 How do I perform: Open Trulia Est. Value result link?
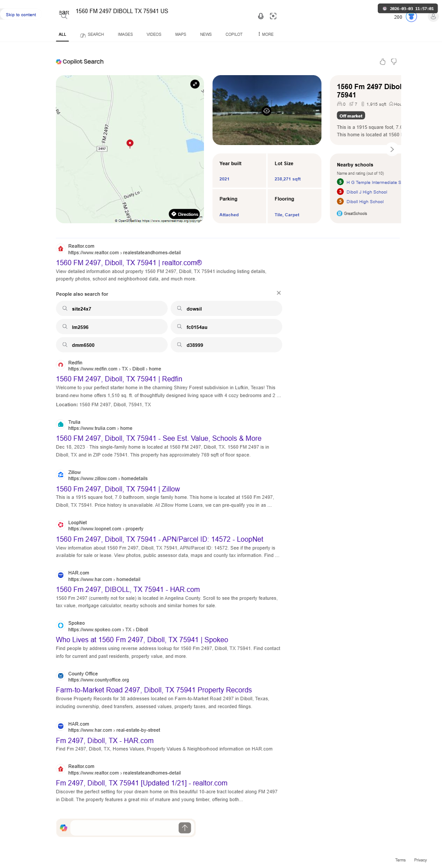click(x=159, y=439)
